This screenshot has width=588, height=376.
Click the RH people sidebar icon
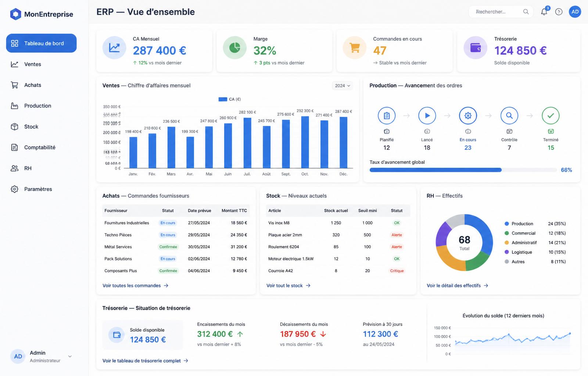15,168
